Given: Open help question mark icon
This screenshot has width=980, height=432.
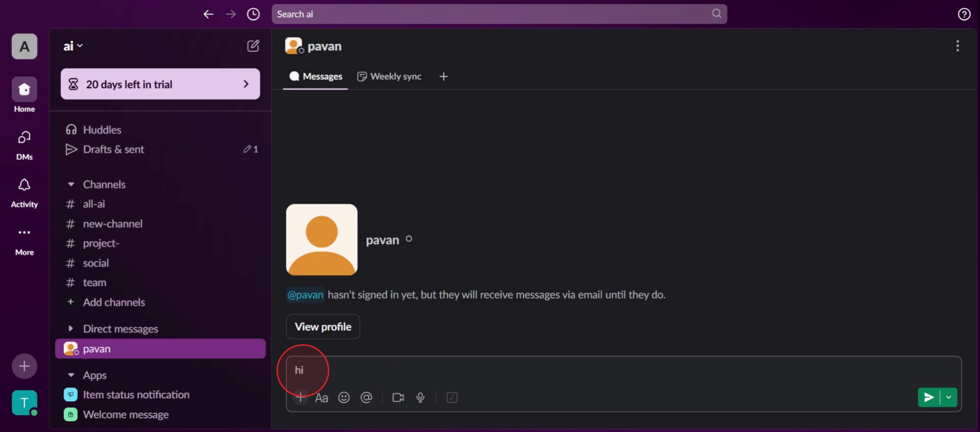Looking at the screenshot, I should coord(963,14).
